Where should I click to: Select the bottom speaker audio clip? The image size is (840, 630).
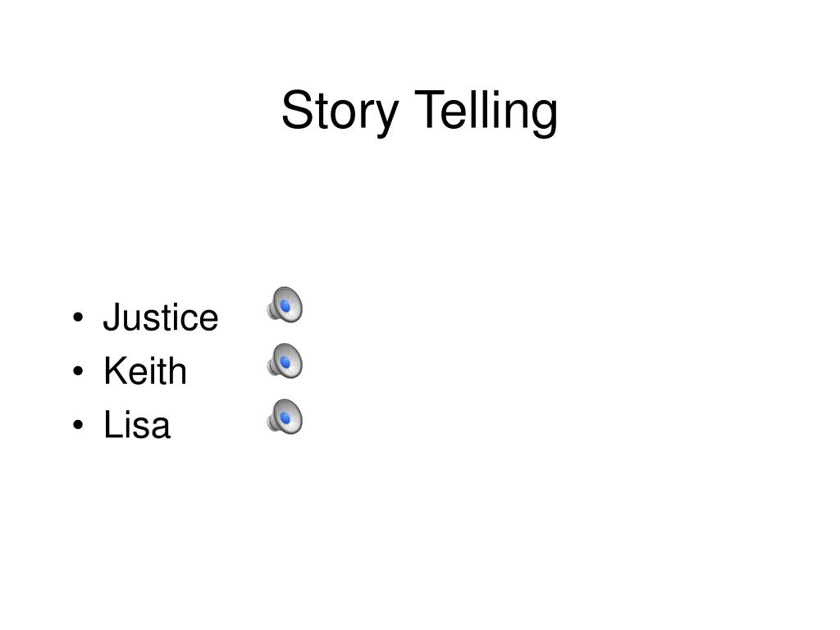pos(285,417)
